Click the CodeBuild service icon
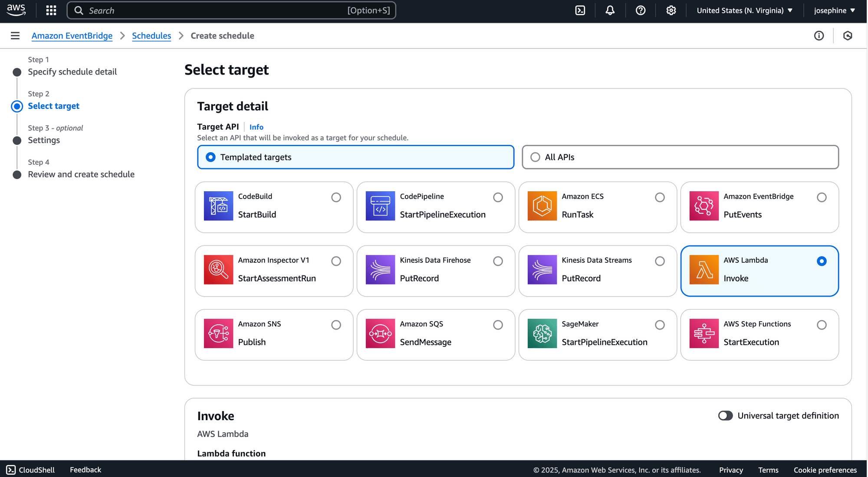This screenshot has height=477, width=868. click(218, 206)
